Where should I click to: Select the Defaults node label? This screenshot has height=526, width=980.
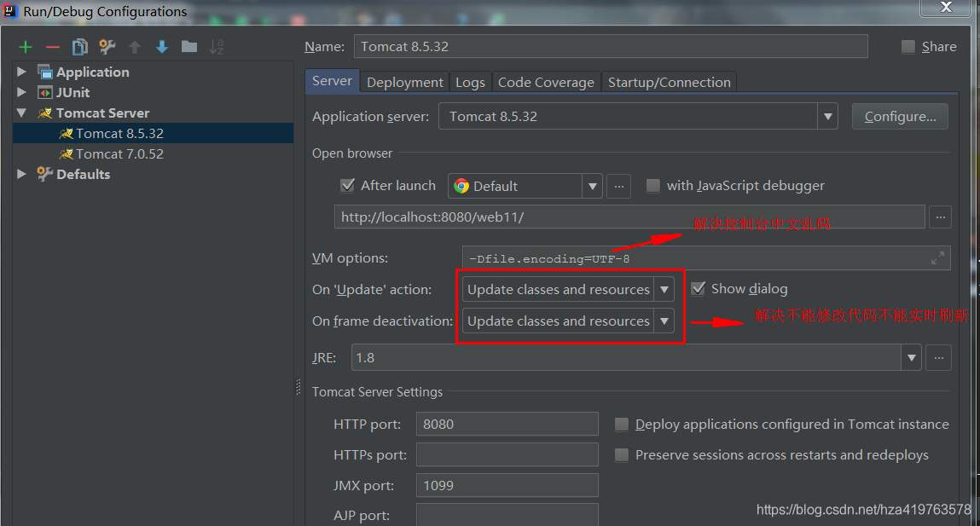point(83,174)
